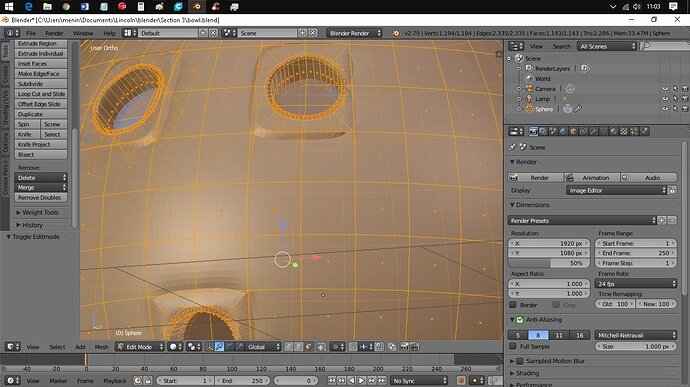Image resolution: width=690 pixels, height=387 pixels.
Task: Open the Particles properties tab icon
Action: point(634,131)
